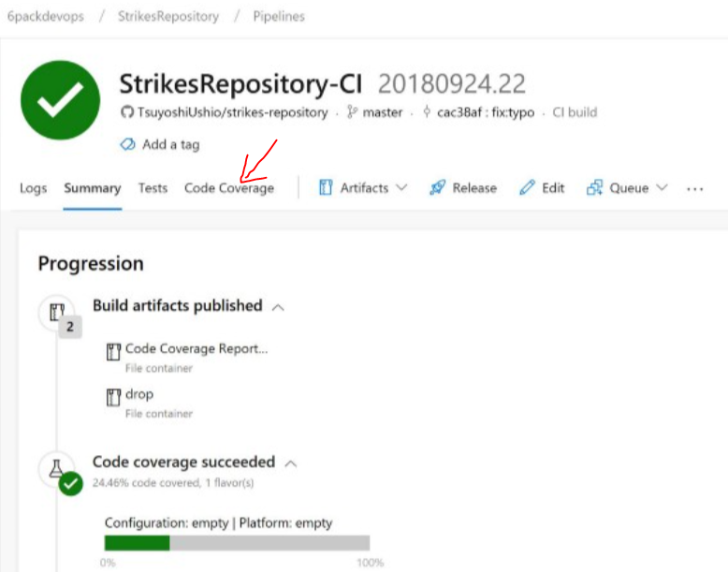Image resolution: width=728 pixels, height=572 pixels.
Task: Click the icon beside the drop artifact
Action: (113, 397)
